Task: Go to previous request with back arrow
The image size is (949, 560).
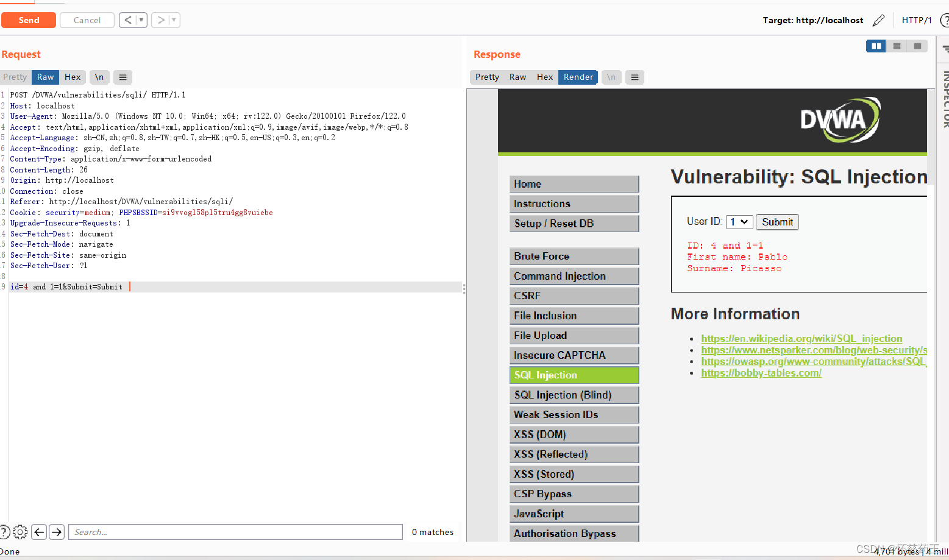Action: (x=128, y=20)
